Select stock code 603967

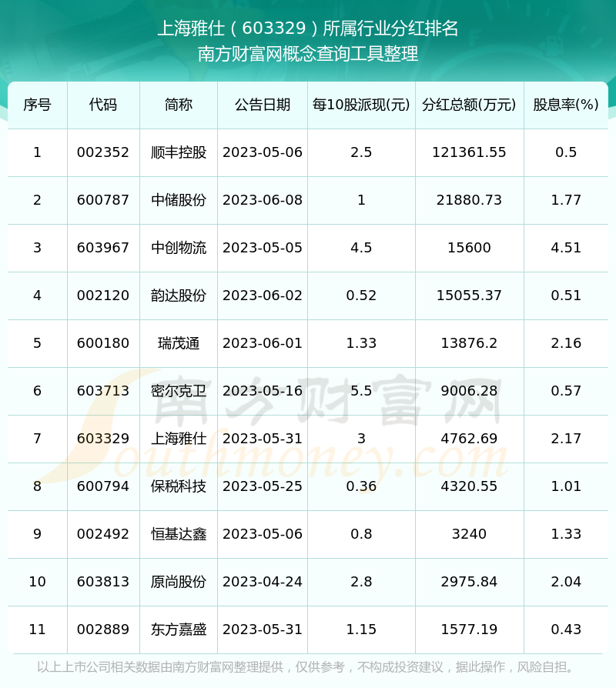(103, 248)
